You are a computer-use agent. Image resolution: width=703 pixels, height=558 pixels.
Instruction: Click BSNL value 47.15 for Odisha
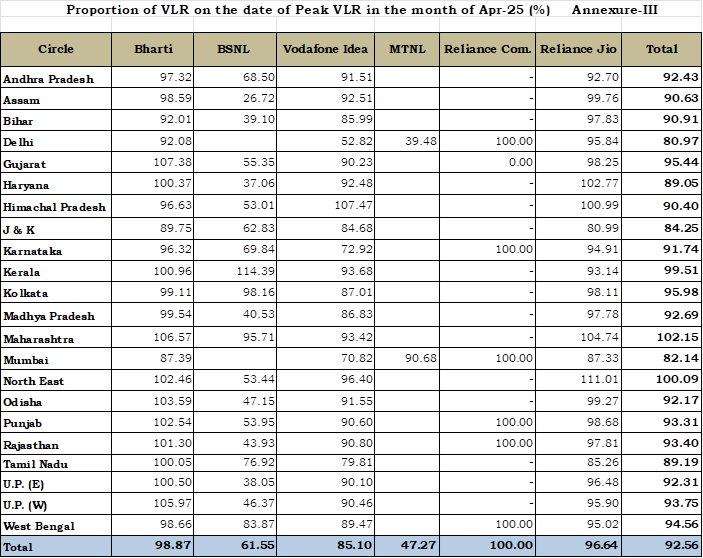259,401
